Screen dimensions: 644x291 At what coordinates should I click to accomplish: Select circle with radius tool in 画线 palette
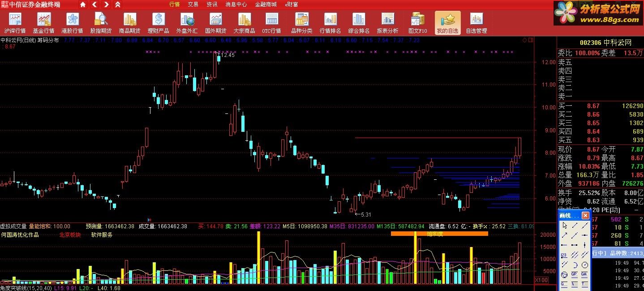tap(585, 265)
